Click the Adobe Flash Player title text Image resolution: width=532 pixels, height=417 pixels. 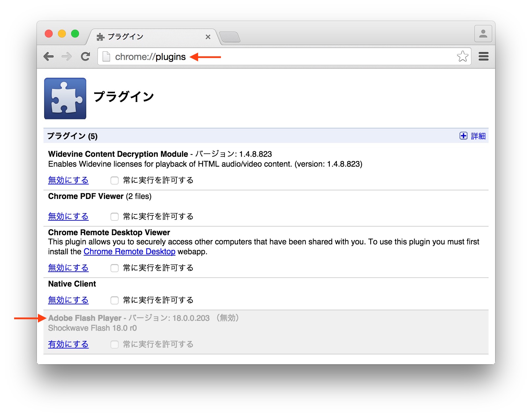pyautogui.click(x=85, y=318)
